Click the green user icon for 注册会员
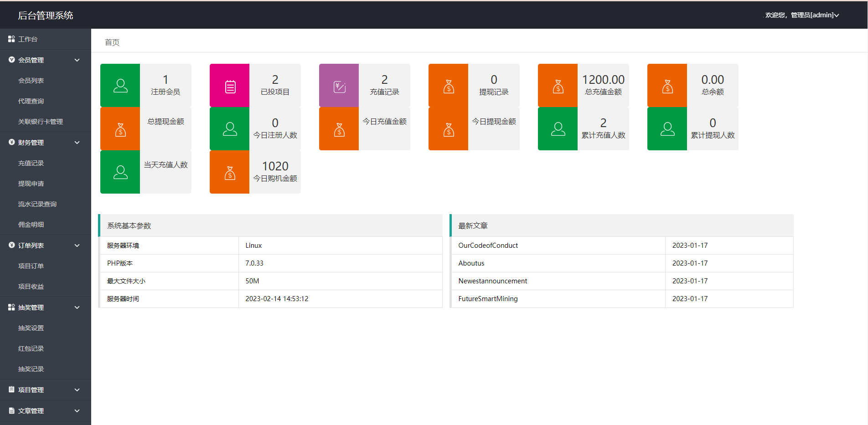The width and height of the screenshot is (868, 425). point(120,86)
